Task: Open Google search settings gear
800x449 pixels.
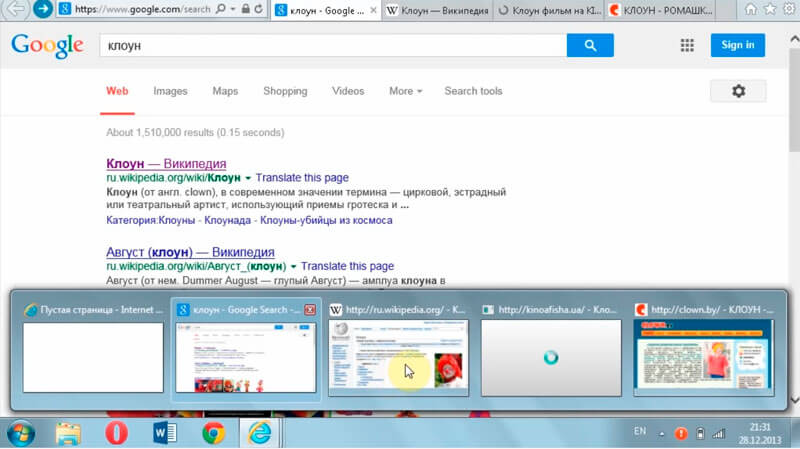Action: (738, 91)
